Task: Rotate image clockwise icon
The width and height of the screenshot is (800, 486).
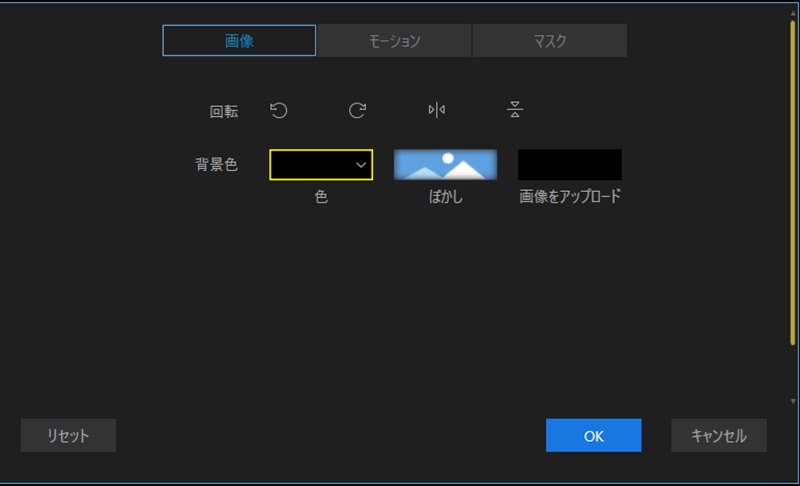Action: [x=357, y=110]
